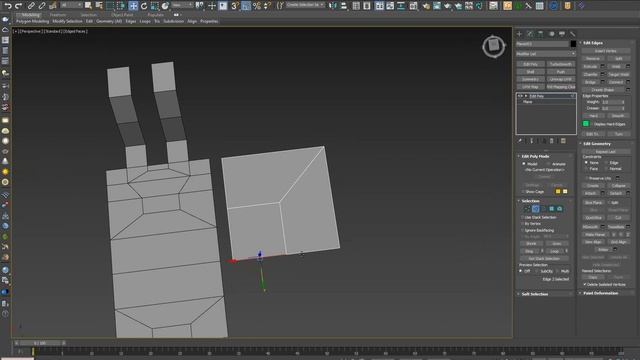Screen dimensions: 640x360
Task: Toggle Delete Isolated Vertices checkbox
Action: (x=585, y=284)
